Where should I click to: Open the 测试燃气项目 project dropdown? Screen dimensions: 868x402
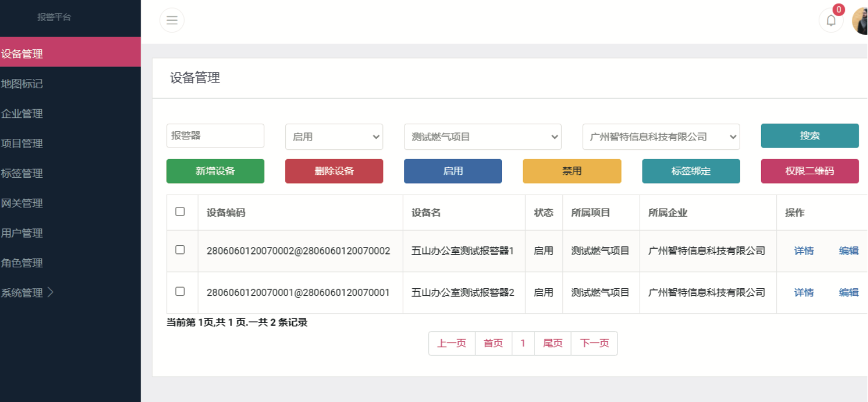[482, 137]
